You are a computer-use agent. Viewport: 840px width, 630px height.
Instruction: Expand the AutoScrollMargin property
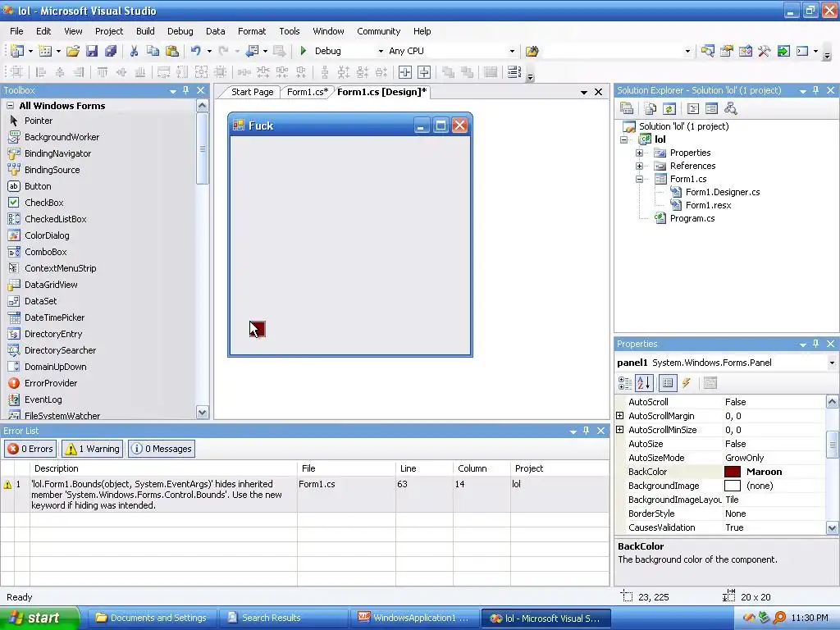[620, 416]
